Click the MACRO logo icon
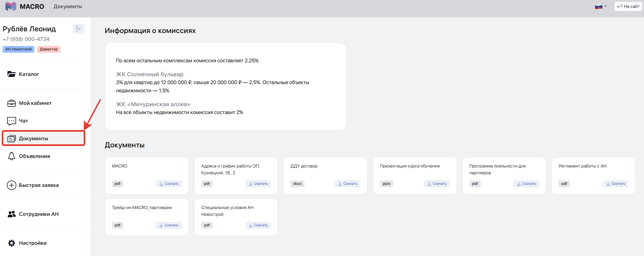 [x=11, y=6]
